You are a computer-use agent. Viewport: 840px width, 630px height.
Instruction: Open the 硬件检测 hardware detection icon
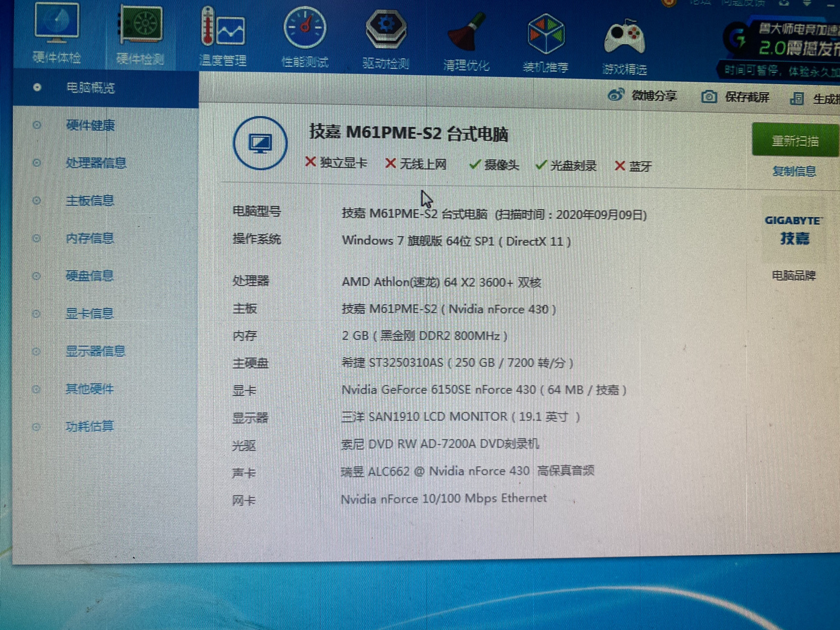coord(140,34)
